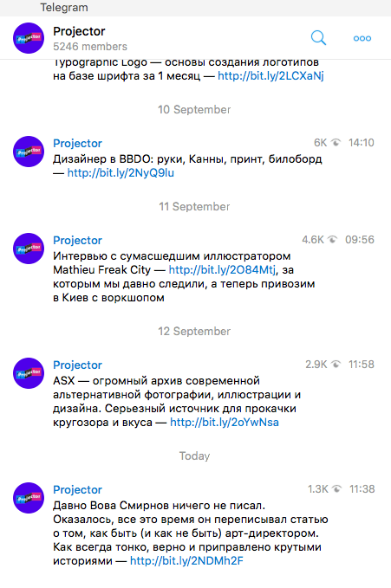Click the Projector channel avatar in header

29,38
